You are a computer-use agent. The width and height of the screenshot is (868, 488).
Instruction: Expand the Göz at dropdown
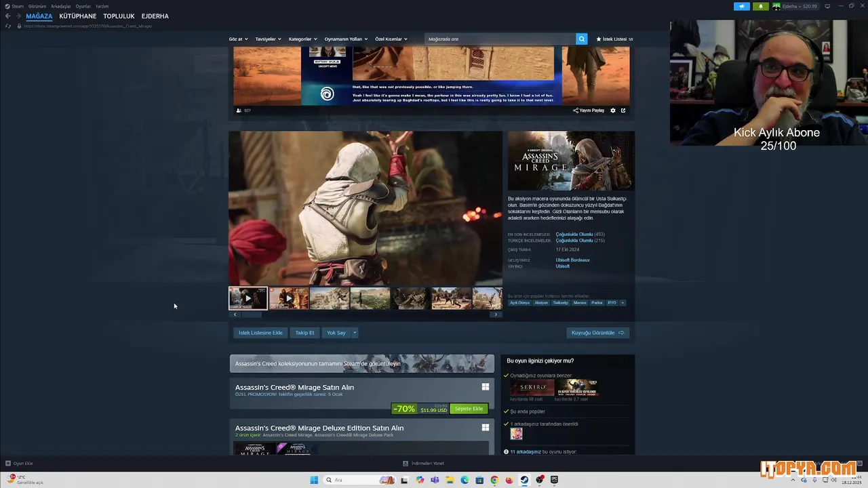239,39
